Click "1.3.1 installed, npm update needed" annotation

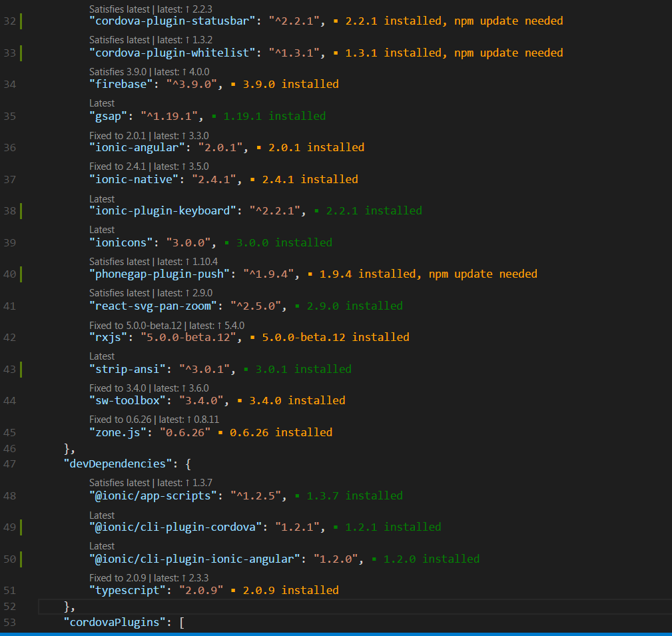(454, 53)
